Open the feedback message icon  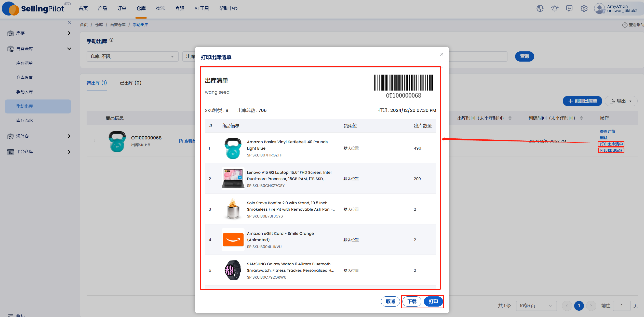tap(569, 8)
